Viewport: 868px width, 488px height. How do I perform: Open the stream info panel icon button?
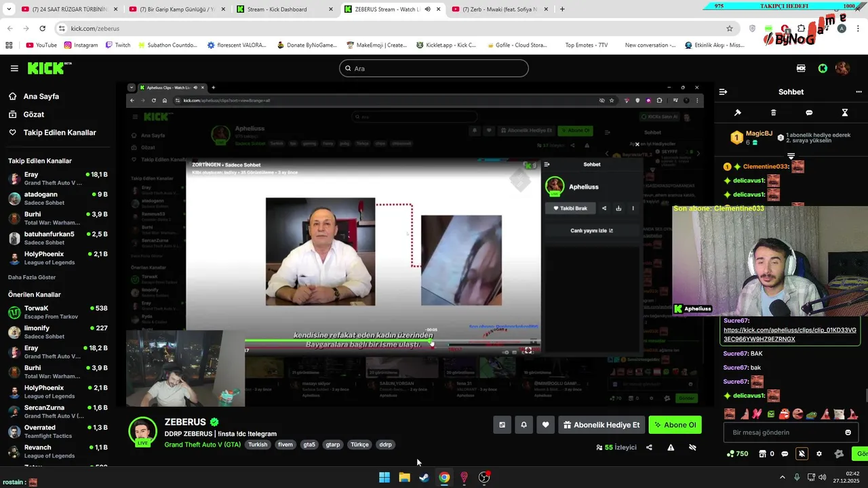pos(502,425)
